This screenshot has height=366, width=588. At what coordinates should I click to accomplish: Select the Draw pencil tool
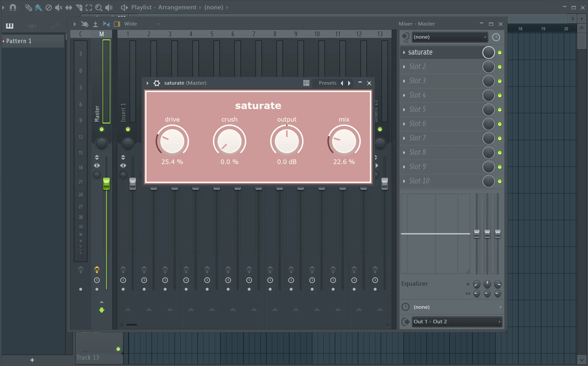(29, 7)
